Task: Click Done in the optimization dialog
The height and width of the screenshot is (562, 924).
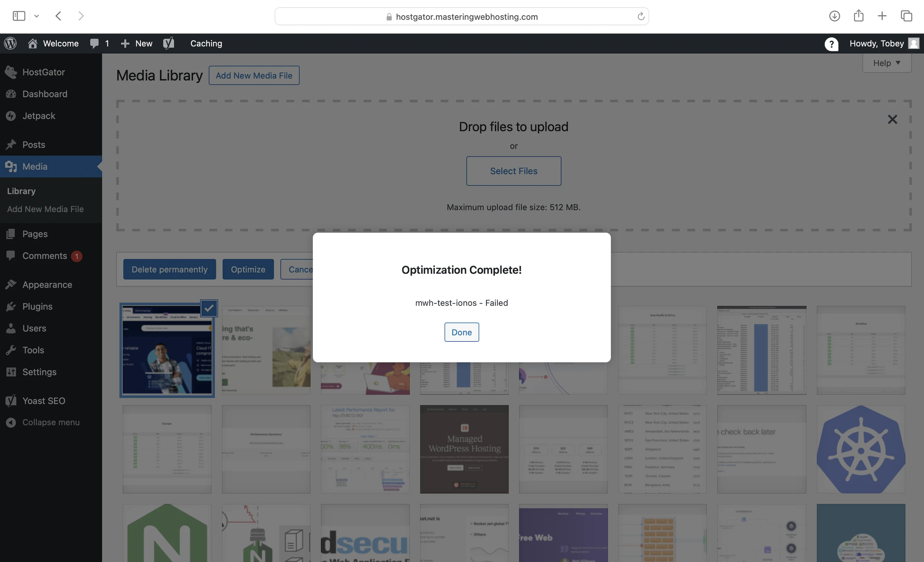Action: [x=461, y=332]
